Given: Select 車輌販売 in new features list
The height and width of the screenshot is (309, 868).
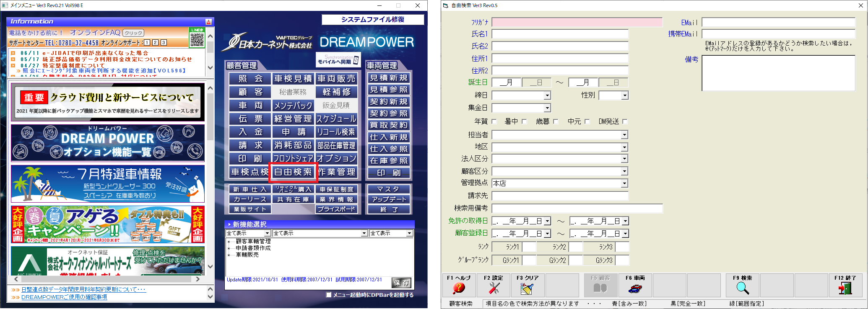Looking at the screenshot, I should pyautogui.click(x=247, y=255).
